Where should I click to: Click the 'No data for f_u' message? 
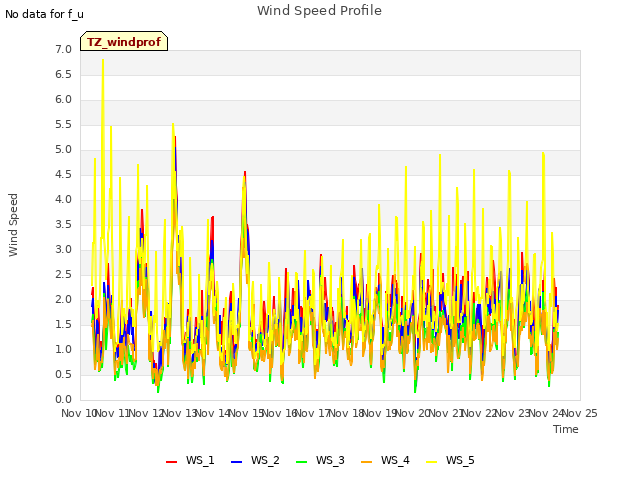coord(44,14)
